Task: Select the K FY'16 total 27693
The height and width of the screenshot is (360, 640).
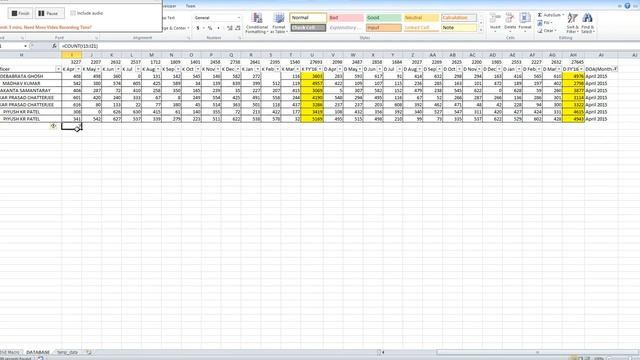Action: click(312, 62)
